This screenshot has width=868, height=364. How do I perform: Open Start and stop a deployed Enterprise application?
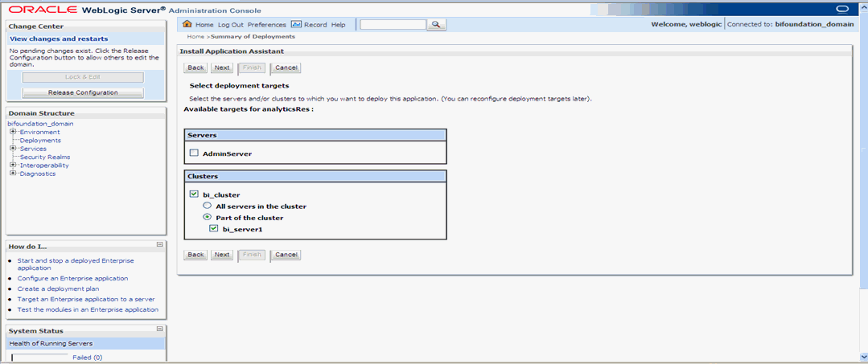coord(76,264)
